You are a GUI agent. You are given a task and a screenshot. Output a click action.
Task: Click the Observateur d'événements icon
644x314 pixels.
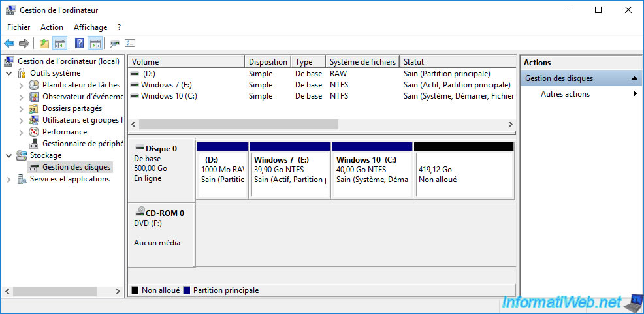pos(34,97)
